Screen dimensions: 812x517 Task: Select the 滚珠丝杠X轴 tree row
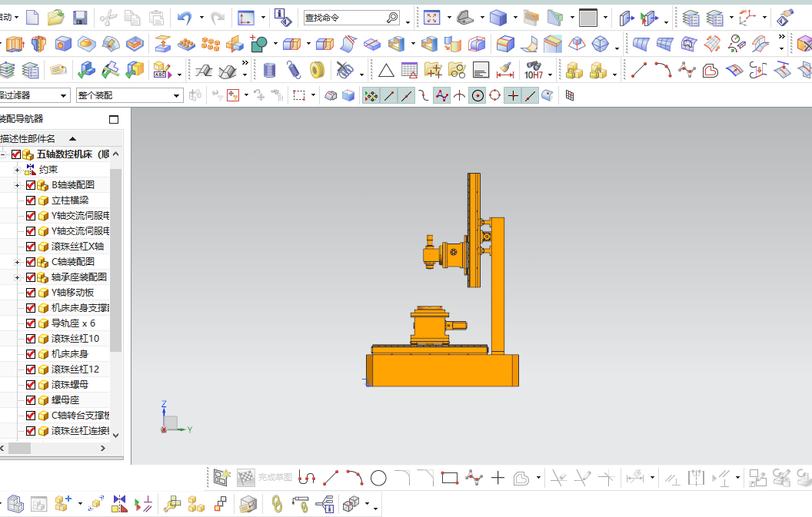tap(55, 247)
